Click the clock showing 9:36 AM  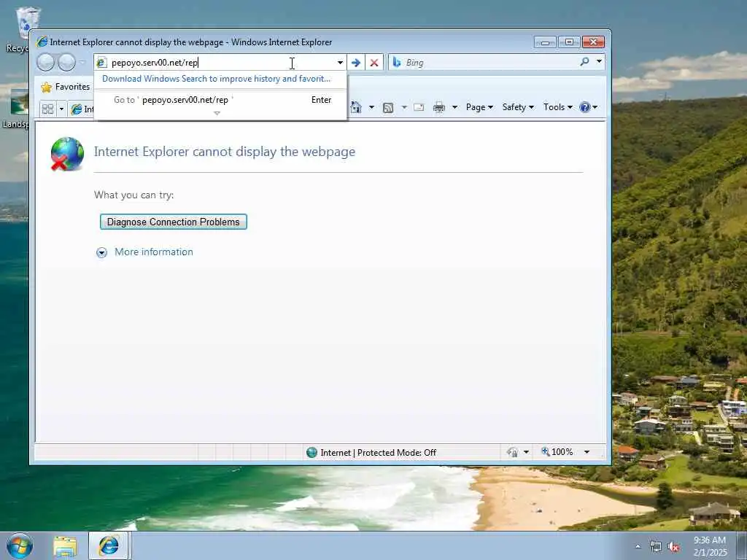click(x=709, y=540)
